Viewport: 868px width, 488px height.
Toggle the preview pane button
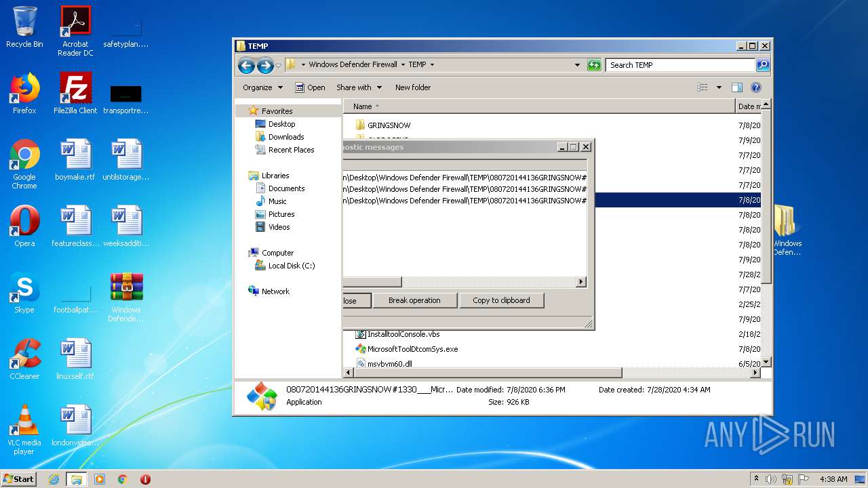coord(737,87)
